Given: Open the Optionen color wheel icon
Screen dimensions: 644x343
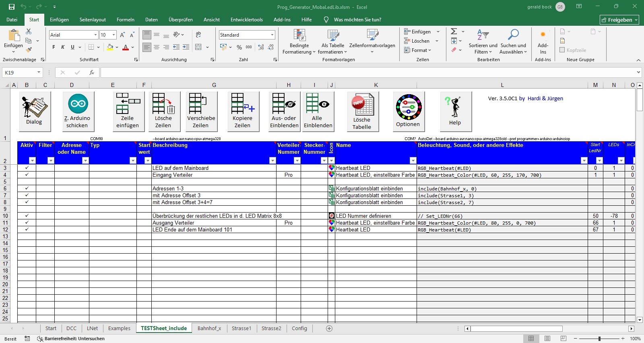Looking at the screenshot, I should coord(408,111).
